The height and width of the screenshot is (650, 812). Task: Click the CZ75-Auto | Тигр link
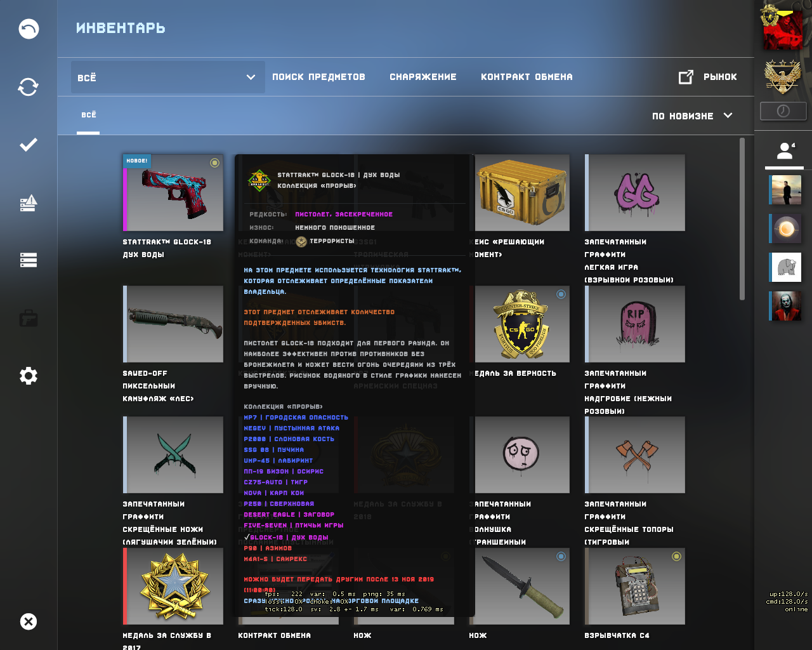point(275,482)
